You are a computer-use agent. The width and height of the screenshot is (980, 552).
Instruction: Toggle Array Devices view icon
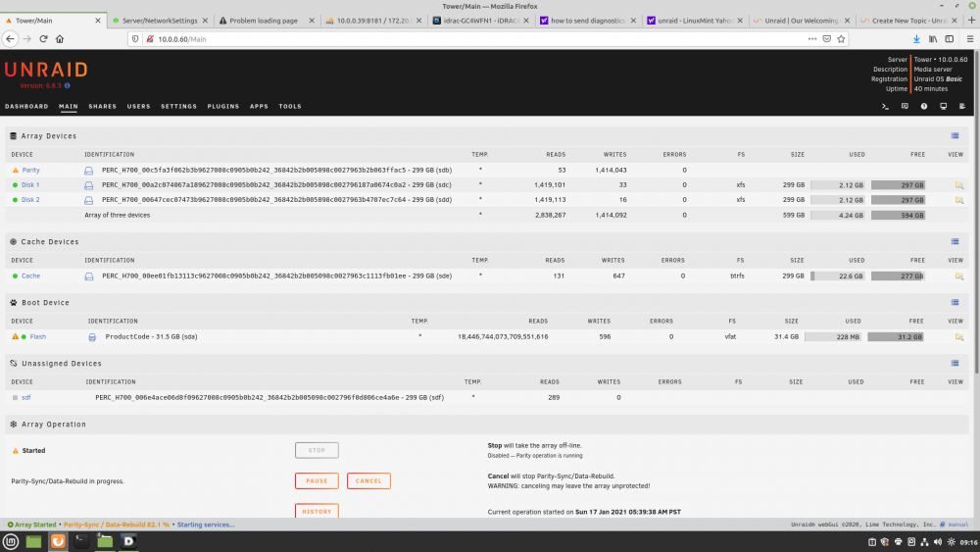[x=955, y=135]
